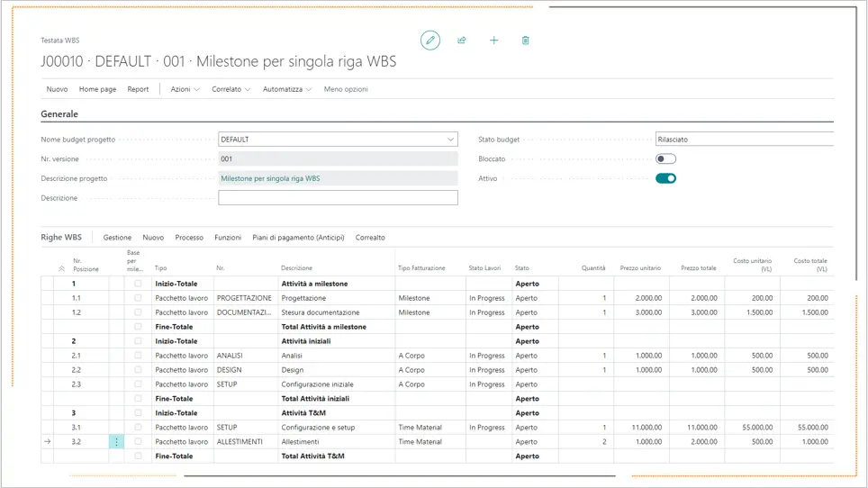Check Base per milestone for Configurazione iniziale row
868x488 pixels.
pos(138,384)
